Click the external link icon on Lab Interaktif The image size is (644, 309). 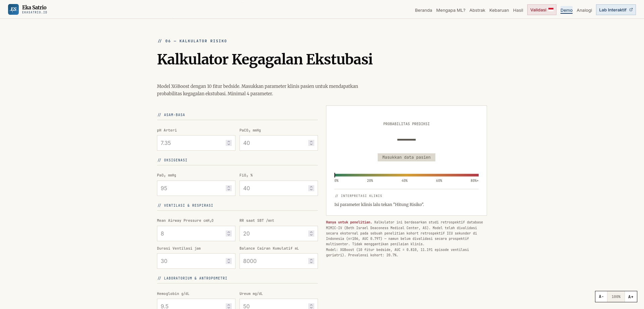[x=631, y=10]
